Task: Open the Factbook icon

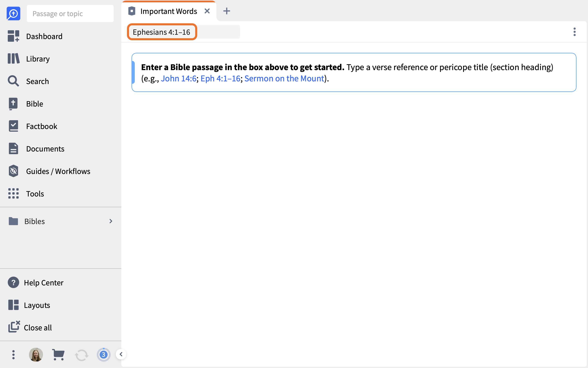Action: 13,126
